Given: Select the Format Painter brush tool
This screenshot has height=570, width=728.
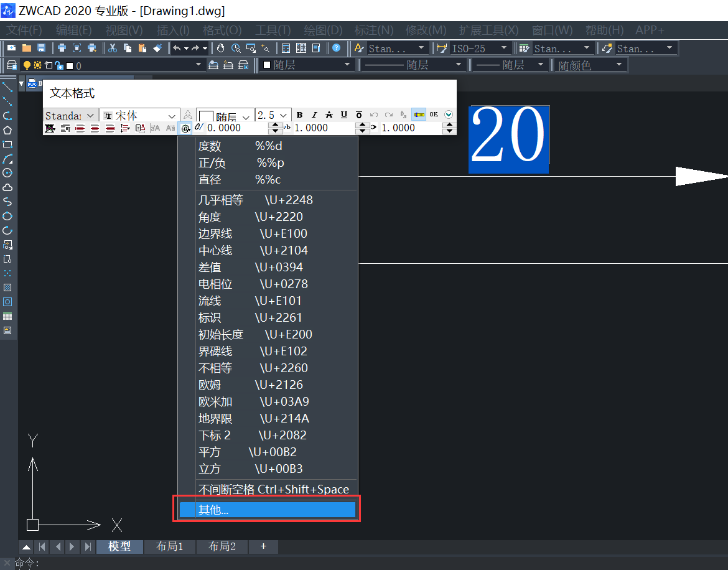Looking at the screenshot, I should [157, 48].
